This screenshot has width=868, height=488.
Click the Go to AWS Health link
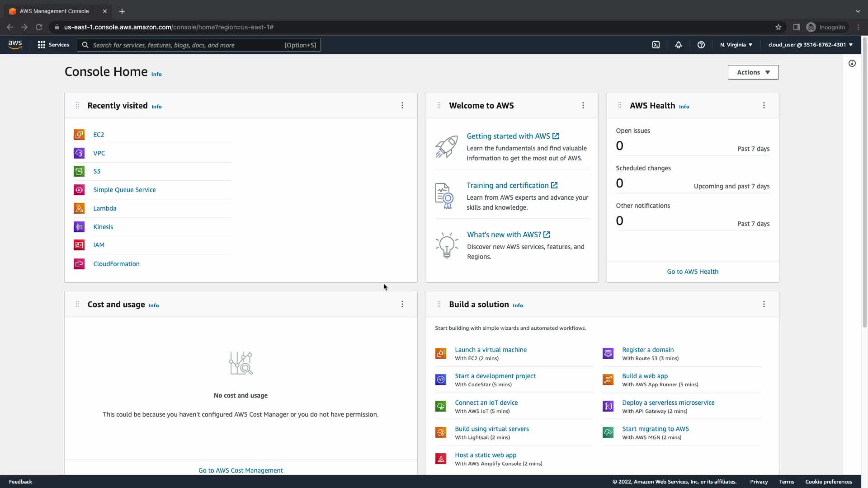coord(693,272)
